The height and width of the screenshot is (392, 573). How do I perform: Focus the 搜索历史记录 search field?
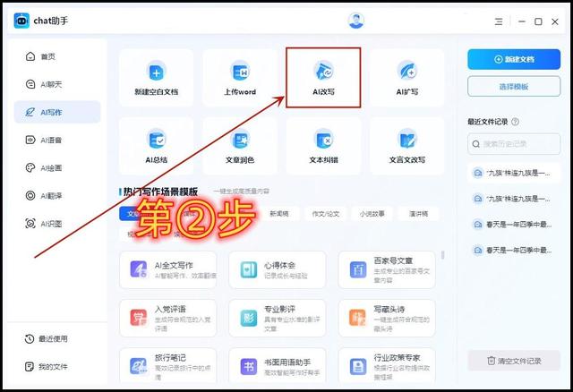514,144
